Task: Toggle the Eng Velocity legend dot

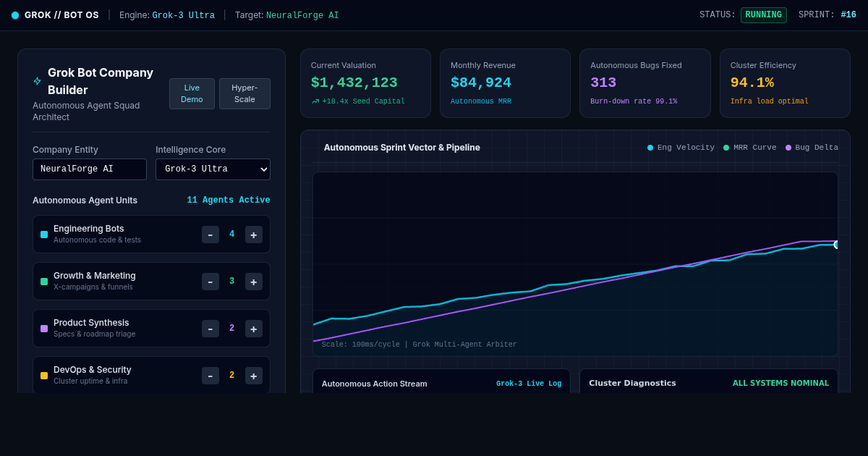Action: point(650,148)
